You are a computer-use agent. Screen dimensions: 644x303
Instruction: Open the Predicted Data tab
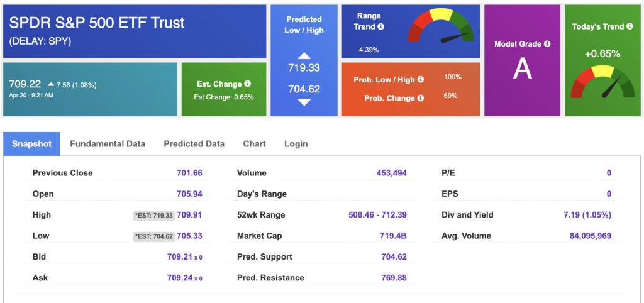coord(194,144)
